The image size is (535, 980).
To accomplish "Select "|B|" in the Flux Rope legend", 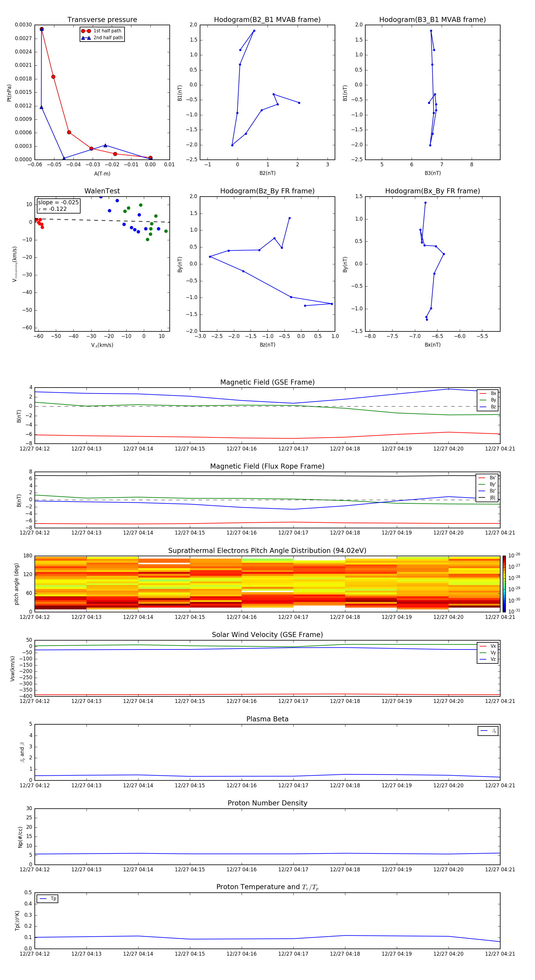I will click(x=487, y=498).
